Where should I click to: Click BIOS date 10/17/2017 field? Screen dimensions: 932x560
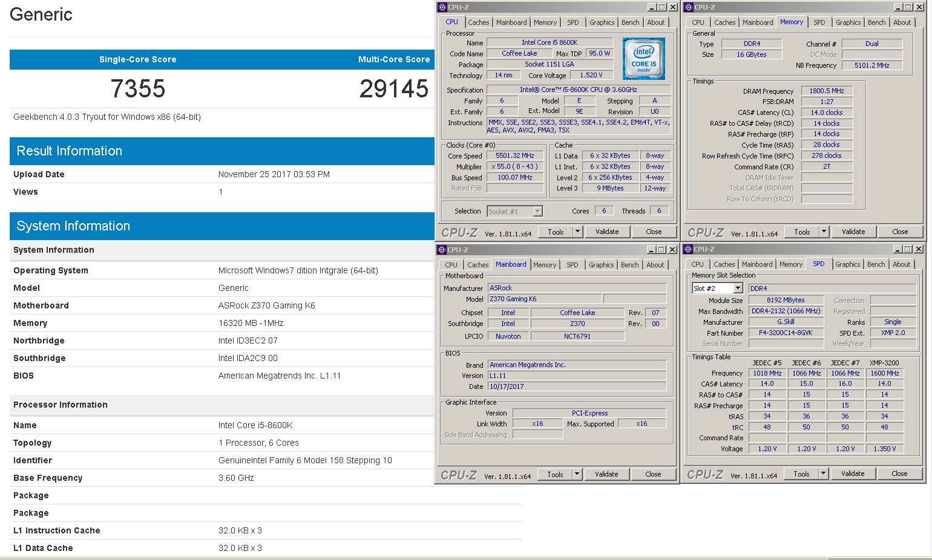pos(577,386)
